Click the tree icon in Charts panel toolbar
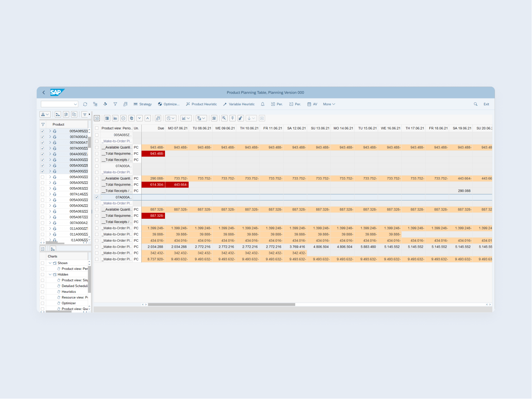 coord(53,249)
